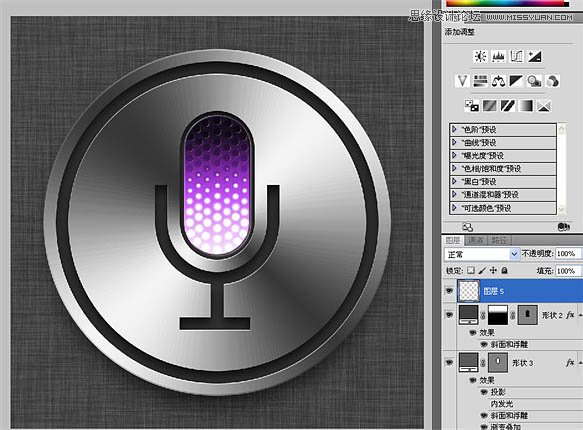Add a Color Balance adjustment (scales icon)
583x430 pixels.
(498, 81)
